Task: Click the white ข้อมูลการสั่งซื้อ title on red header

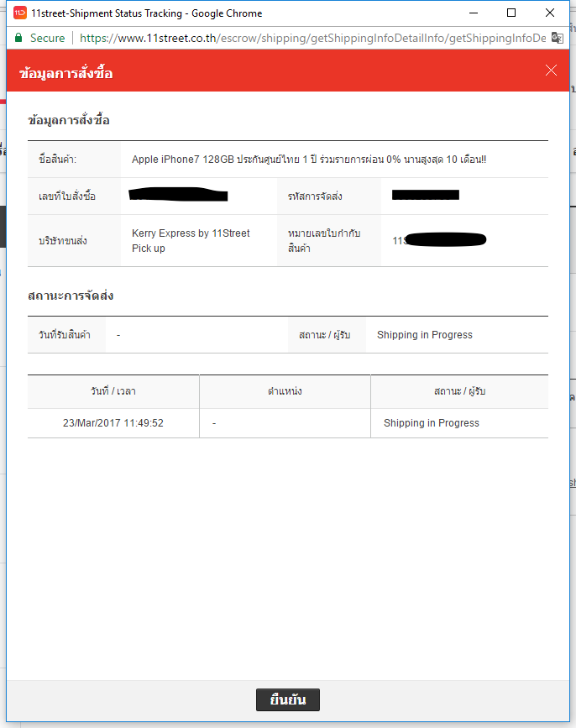Action: (65, 73)
